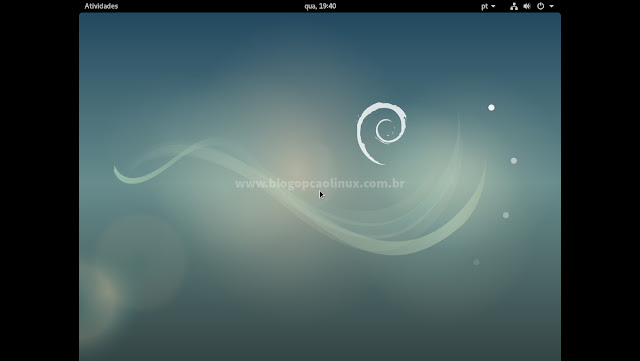Click the power icon in top bar
Screen dimensions: 640x361
[540, 6]
